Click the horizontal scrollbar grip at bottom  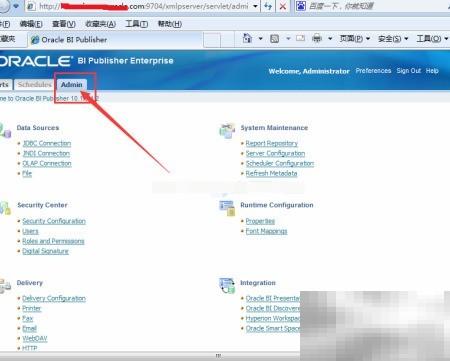pos(218,356)
